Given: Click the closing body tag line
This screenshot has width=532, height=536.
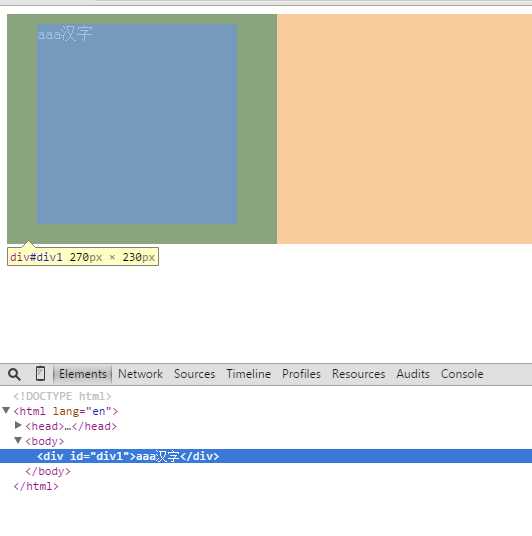Looking at the screenshot, I should click(x=48, y=471).
